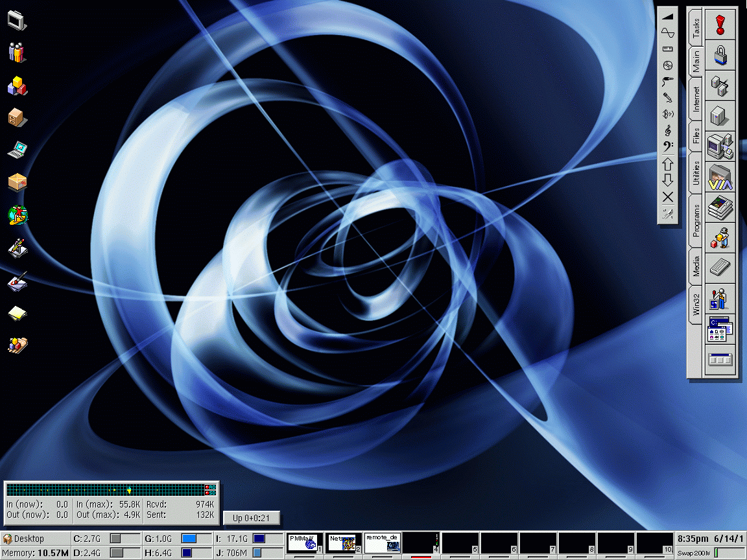Open the padlock lockup icon
747x560 pixels.
pos(720,54)
